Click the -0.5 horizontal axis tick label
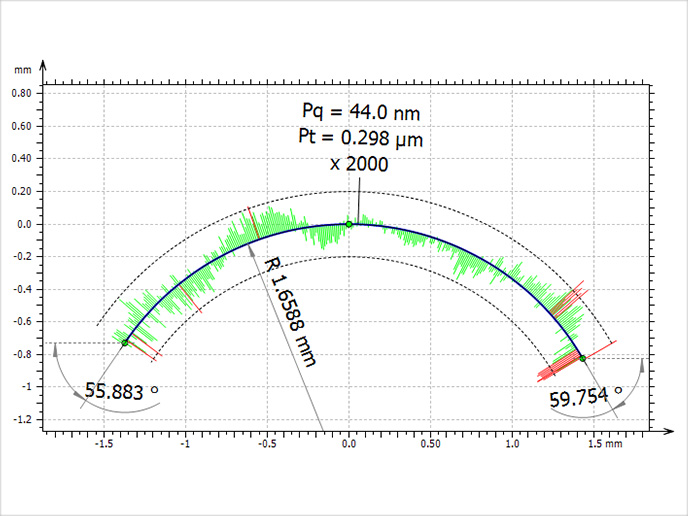Screen dimensions: 688x516 267,444
